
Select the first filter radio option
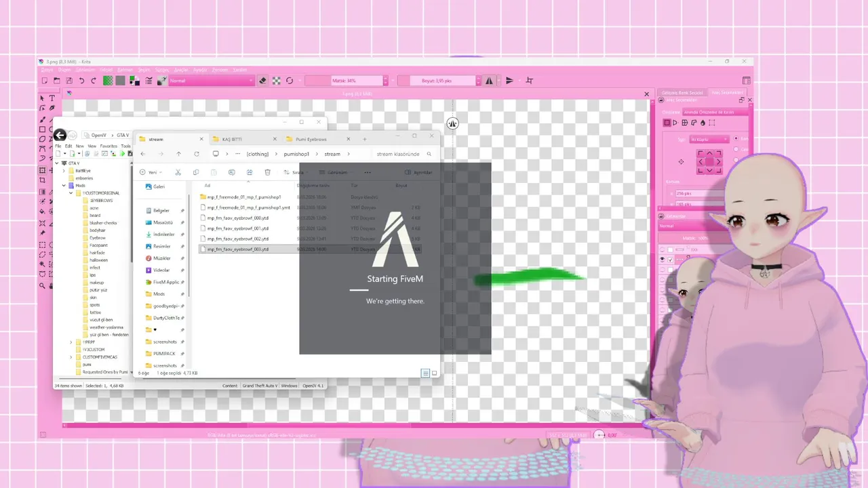pyautogui.click(x=736, y=139)
